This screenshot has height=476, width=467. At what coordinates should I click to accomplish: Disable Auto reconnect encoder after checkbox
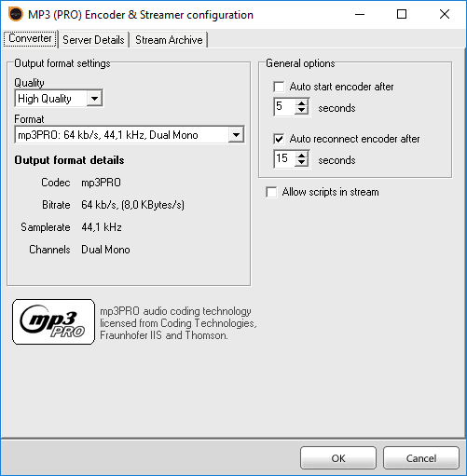[x=279, y=139]
